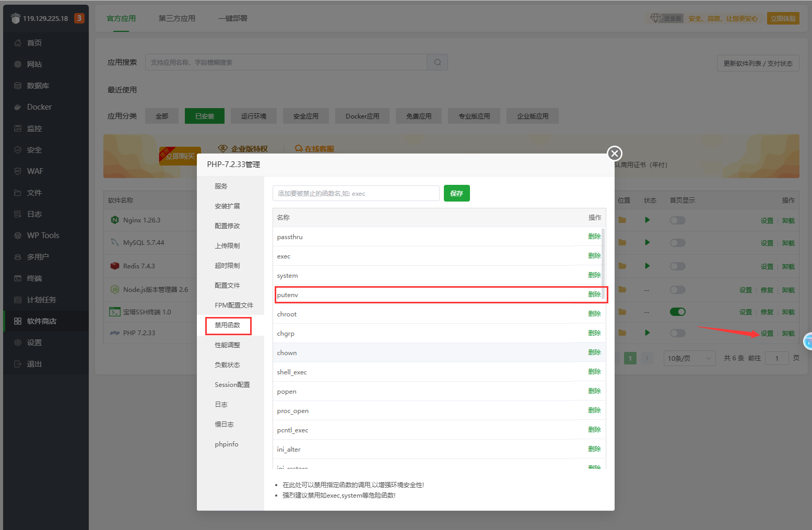Open 性能调整 in PHP management menu

click(x=227, y=345)
